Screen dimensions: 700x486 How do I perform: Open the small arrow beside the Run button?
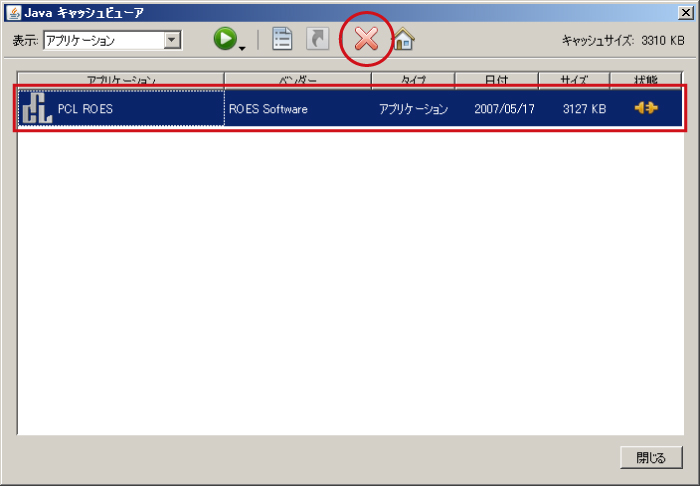pos(242,46)
